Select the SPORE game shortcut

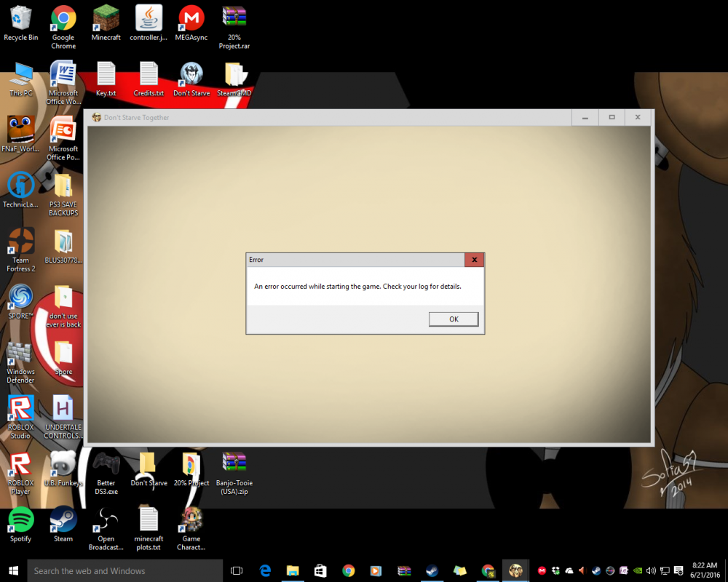coord(21,302)
